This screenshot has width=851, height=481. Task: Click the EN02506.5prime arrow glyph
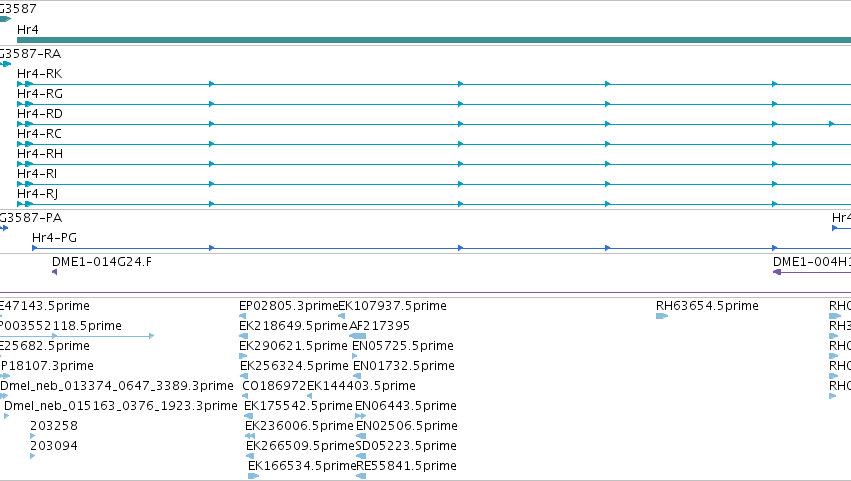361,436
